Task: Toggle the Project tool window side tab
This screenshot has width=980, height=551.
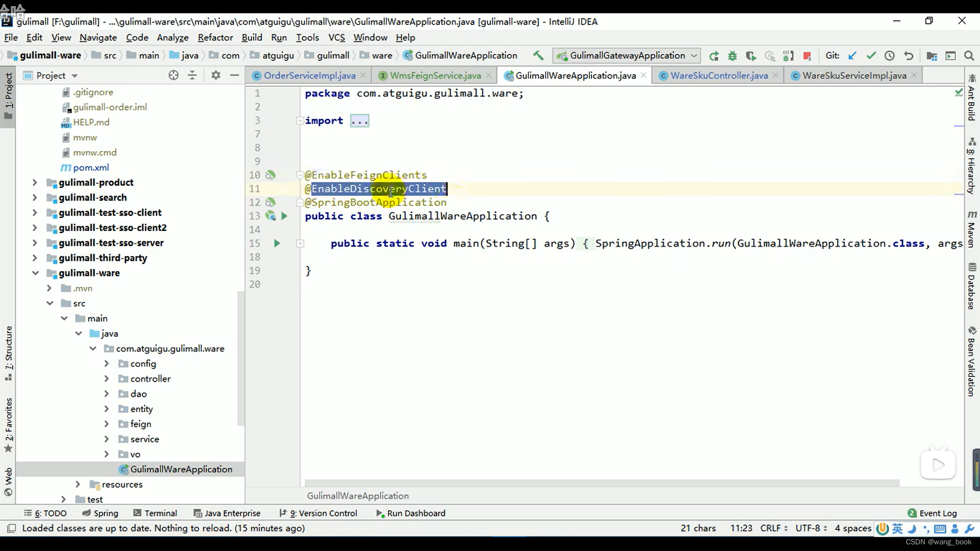Action: (x=8, y=94)
